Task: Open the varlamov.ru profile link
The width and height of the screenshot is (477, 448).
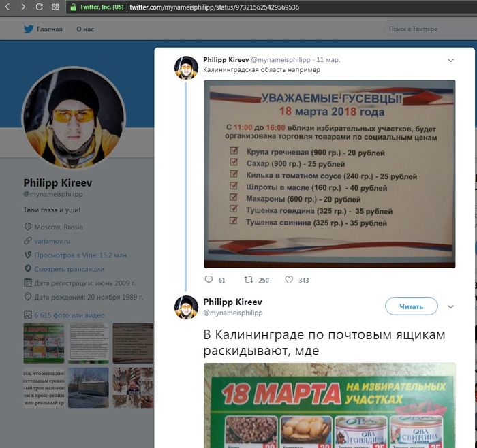Action: (x=52, y=241)
